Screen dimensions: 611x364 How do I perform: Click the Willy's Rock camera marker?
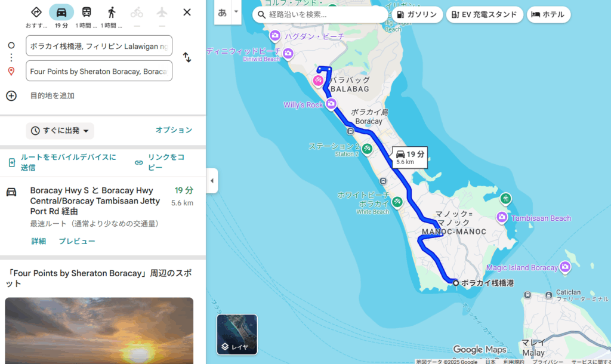pos(331,104)
